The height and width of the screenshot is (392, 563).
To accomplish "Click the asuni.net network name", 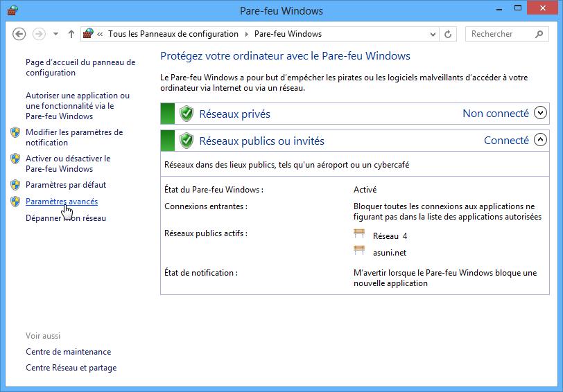I will point(390,253).
